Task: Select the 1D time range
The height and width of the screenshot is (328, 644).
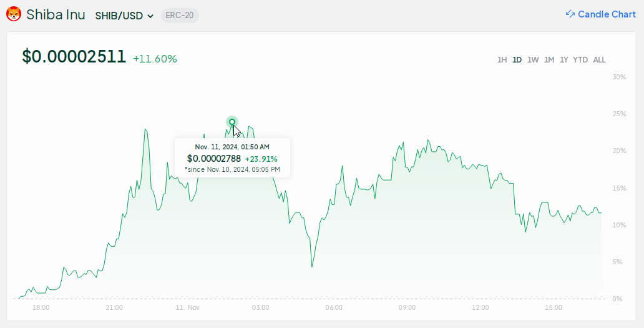Action: coord(517,60)
